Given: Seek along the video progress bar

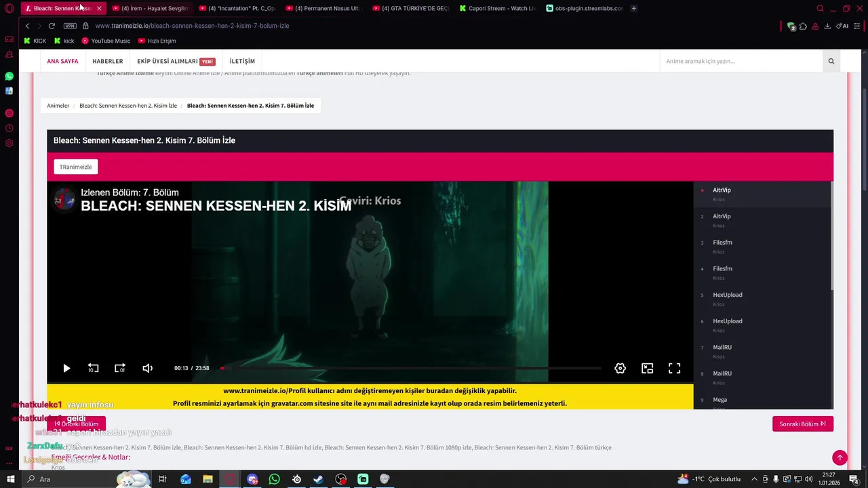Looking at the screenshot, I should (410, 368).
